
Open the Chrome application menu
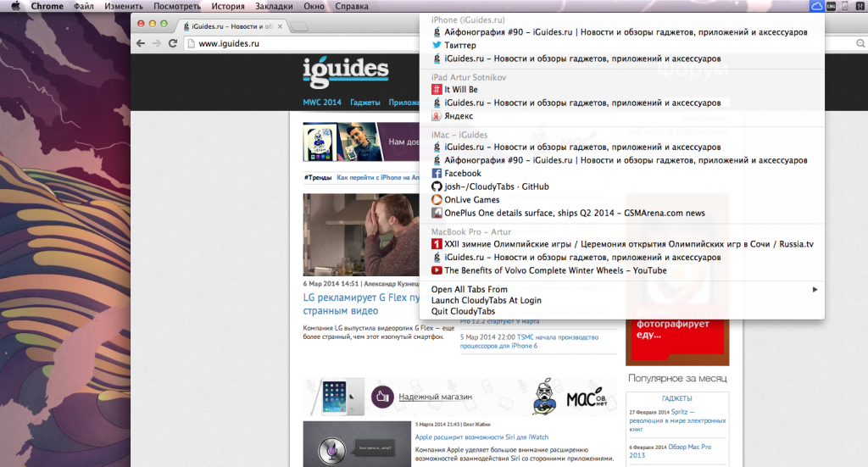(47, 6)
